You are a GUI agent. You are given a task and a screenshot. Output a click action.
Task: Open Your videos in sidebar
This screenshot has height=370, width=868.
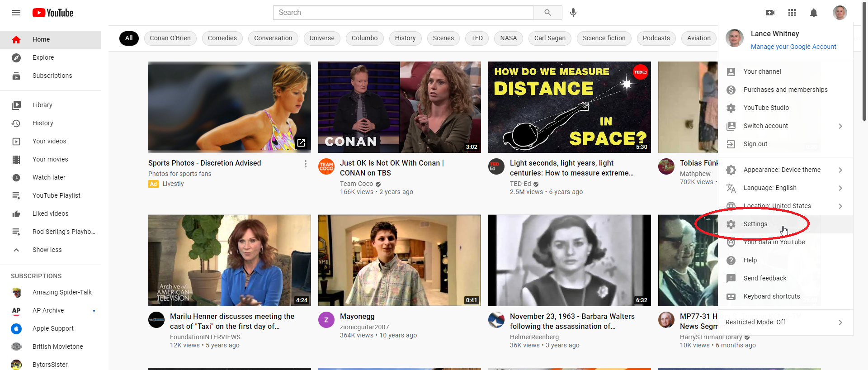[x=51, y=141]
